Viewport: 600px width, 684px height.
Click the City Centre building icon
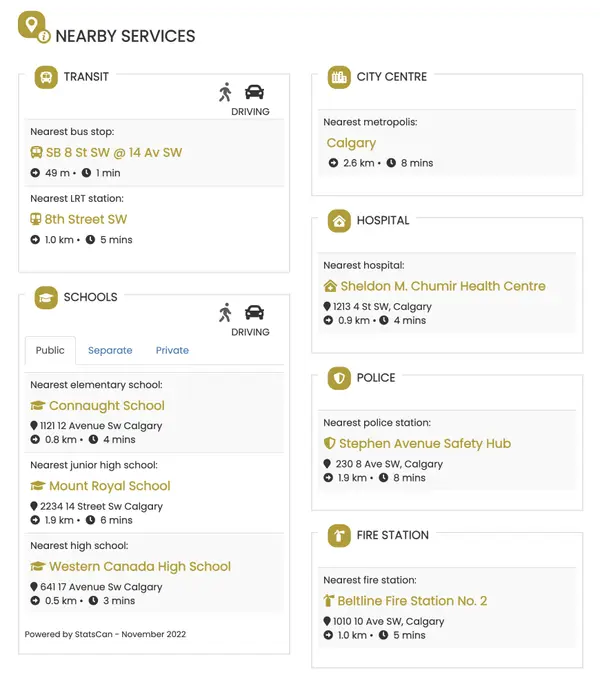tap(339, 77)
